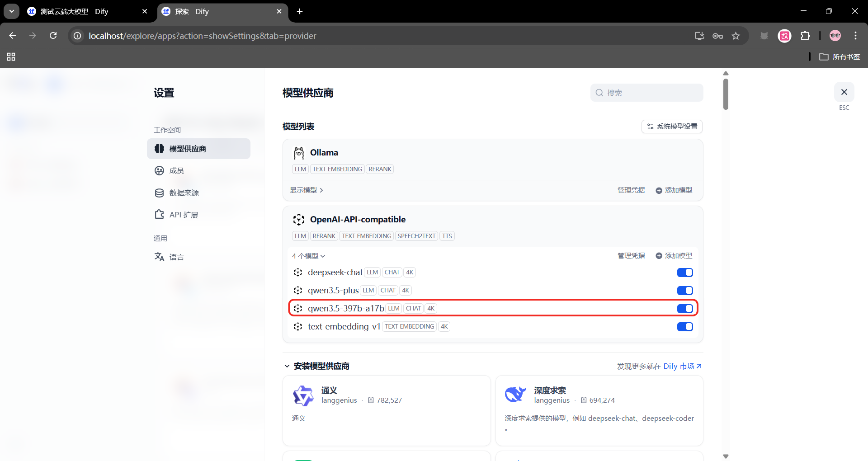The height and width of the screenshot is (461, 868).
Task: Click the 模型供应商 brain icon in sidebar
Action: pos(159,149)
